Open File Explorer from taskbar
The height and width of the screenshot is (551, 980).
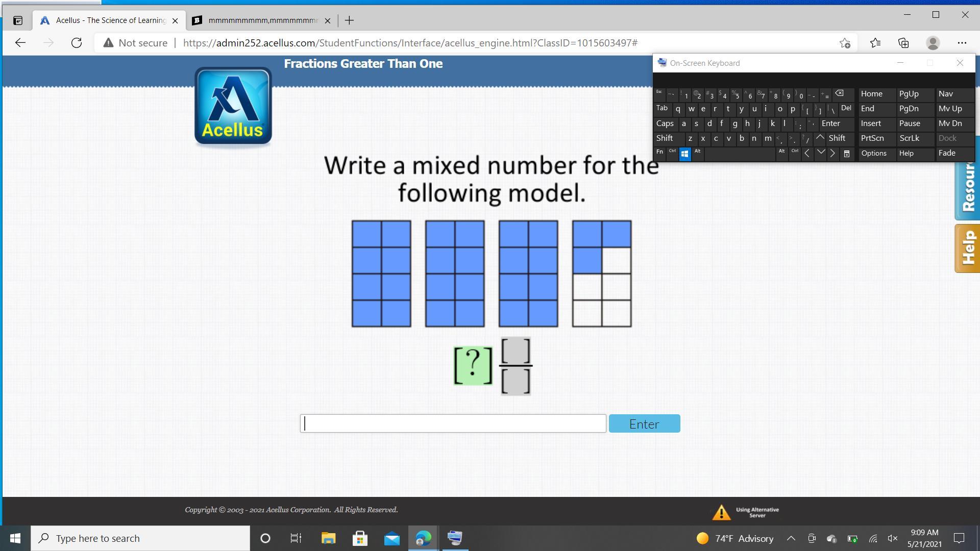tap(328, 538)
